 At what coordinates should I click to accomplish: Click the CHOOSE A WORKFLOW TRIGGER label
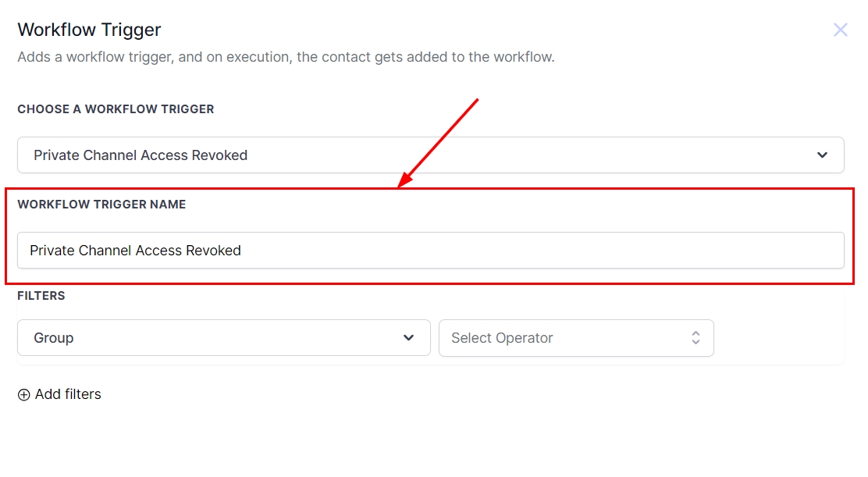[116, 109]
